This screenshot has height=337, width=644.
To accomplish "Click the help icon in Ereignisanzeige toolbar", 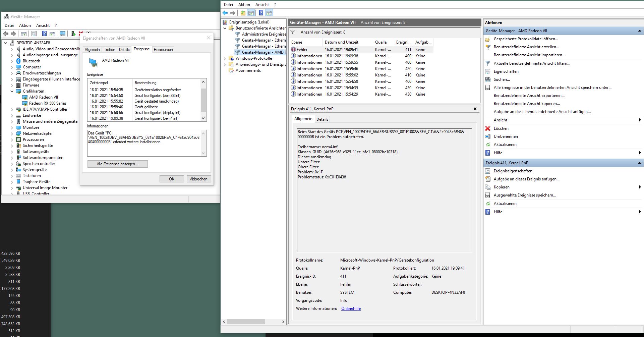I will [261, 13].
